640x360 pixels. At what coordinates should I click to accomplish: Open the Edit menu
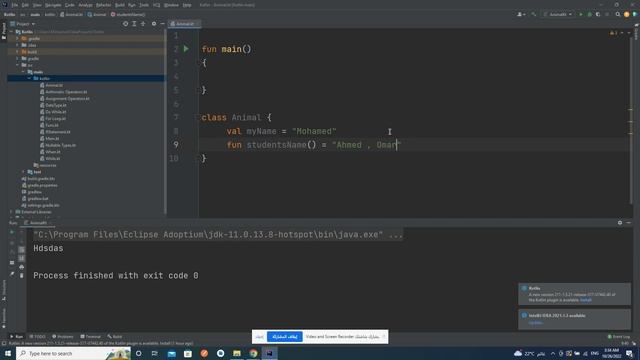click(x=25, y=5)
